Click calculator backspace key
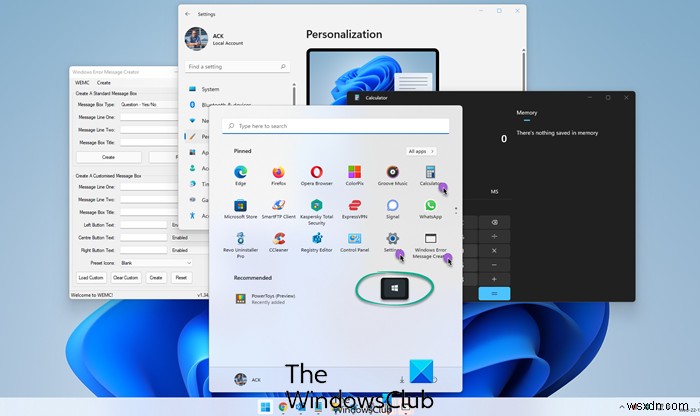This screenshot has height=416, width=700. pos(494,222)
